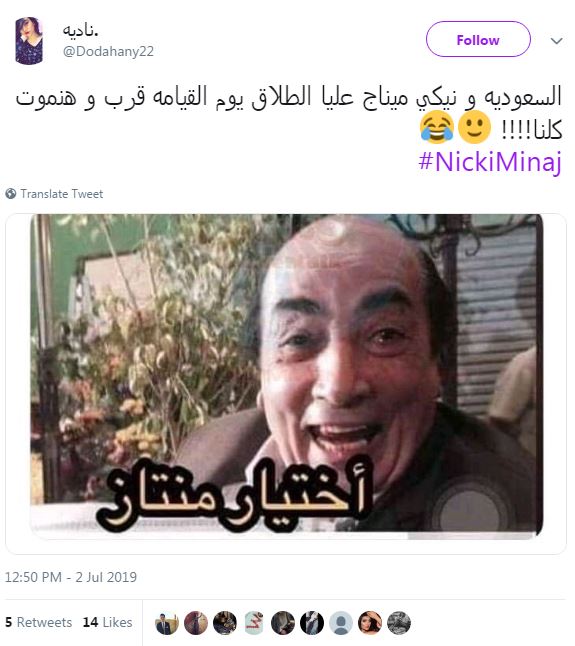Open the default gray placeholder avatar
The image size is (575, 646).
point(341,623)
